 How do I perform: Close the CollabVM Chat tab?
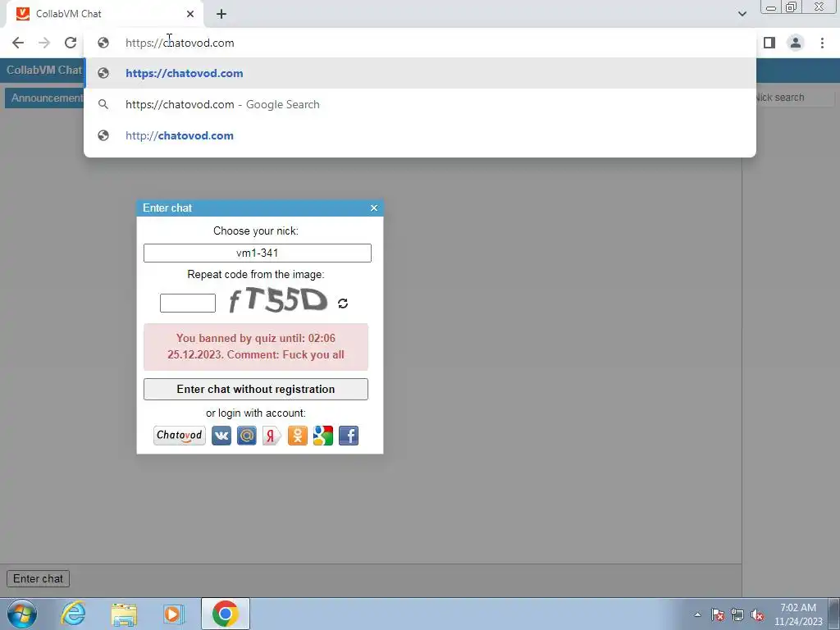190,14
